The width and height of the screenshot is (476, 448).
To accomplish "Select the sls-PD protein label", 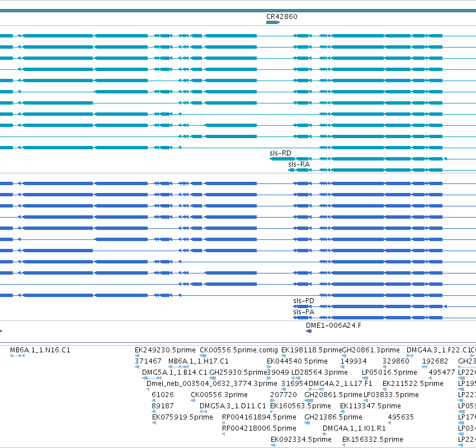I will (x=304, y=301).
